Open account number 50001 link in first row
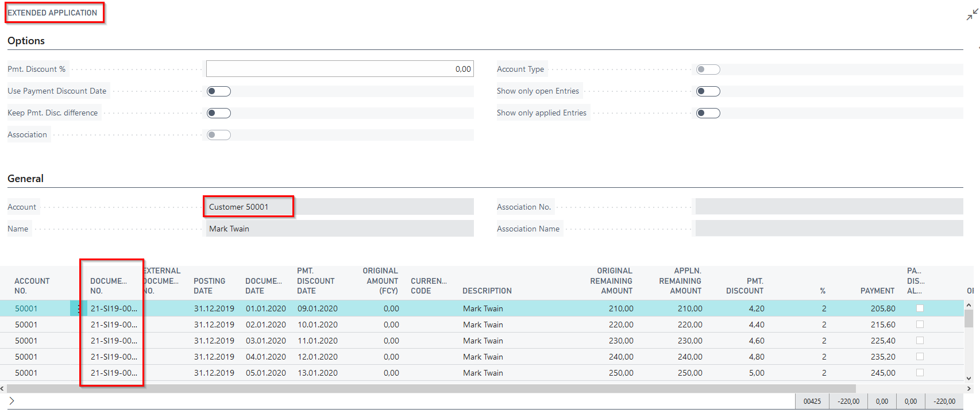 26,308
